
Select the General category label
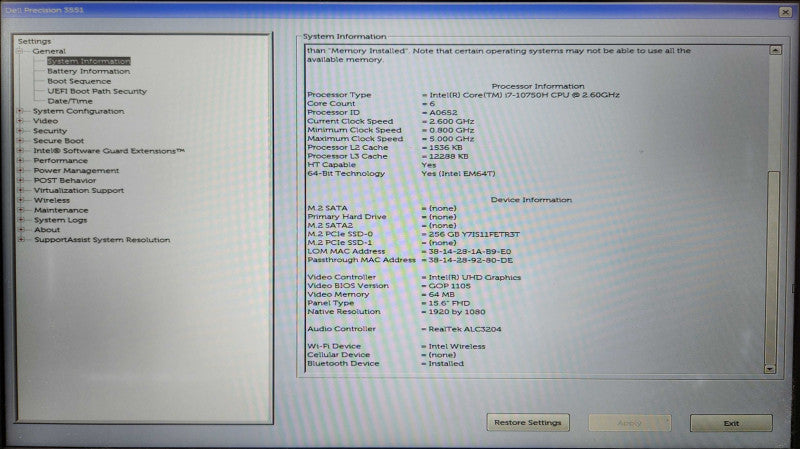49,51
